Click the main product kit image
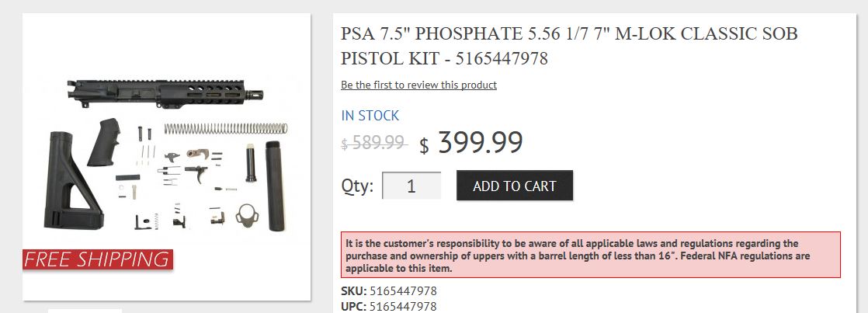The width and height of the screenshot is (868, 313). 167,157
